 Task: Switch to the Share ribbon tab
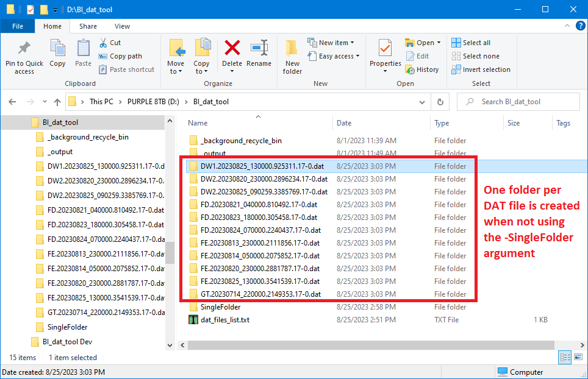point(88,26)
